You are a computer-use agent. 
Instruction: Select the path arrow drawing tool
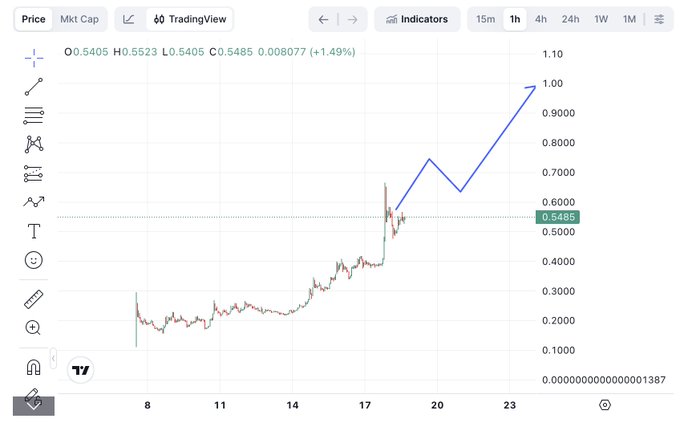(x=34, y=202)
